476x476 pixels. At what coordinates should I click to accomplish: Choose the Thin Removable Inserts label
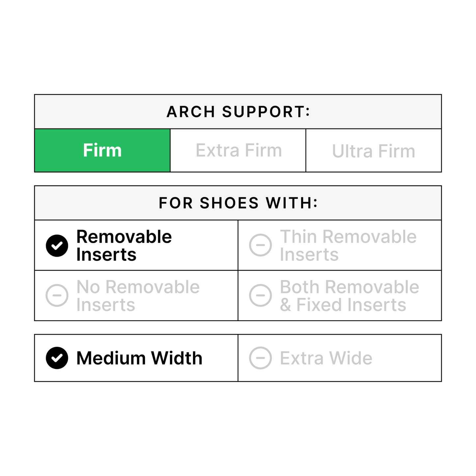[x=348, y=246]
